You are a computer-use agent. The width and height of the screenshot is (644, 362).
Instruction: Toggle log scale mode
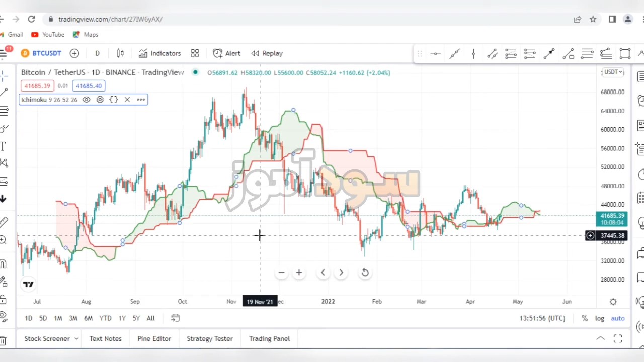600,318
